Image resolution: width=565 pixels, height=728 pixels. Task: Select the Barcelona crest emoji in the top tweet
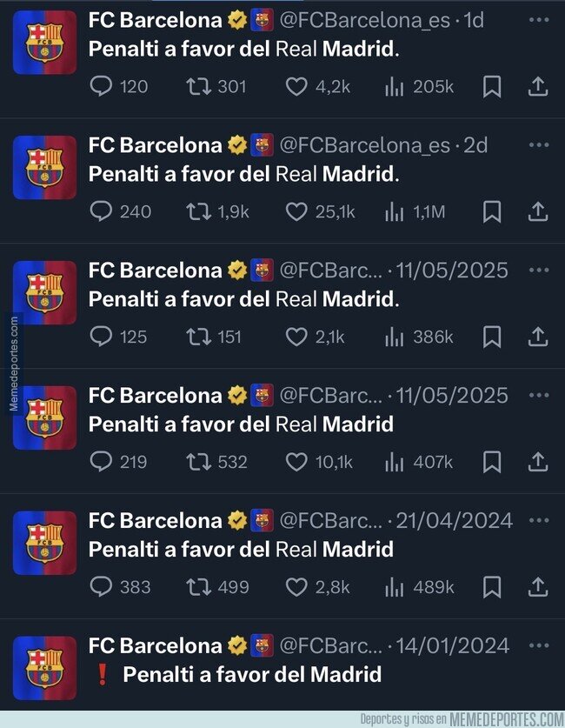pos(261,20)
